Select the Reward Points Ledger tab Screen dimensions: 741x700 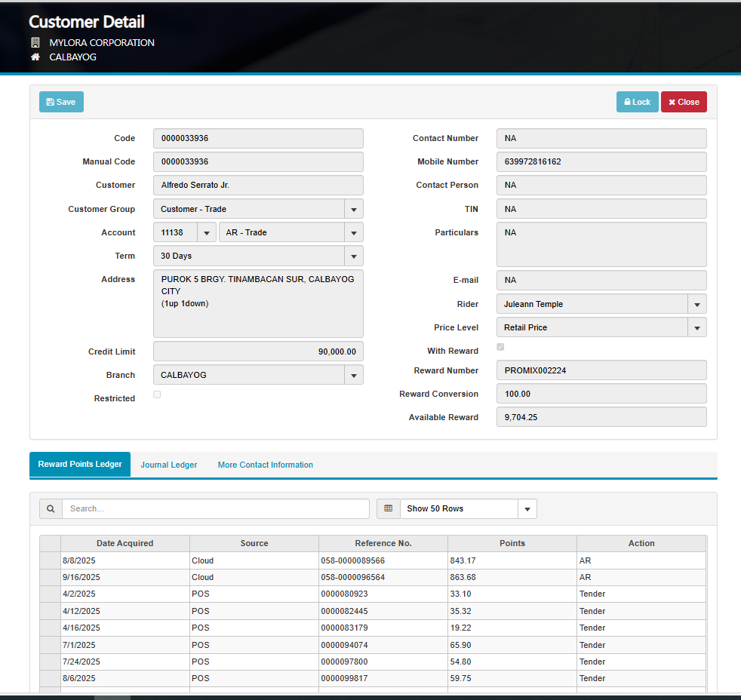pos(80,464)
